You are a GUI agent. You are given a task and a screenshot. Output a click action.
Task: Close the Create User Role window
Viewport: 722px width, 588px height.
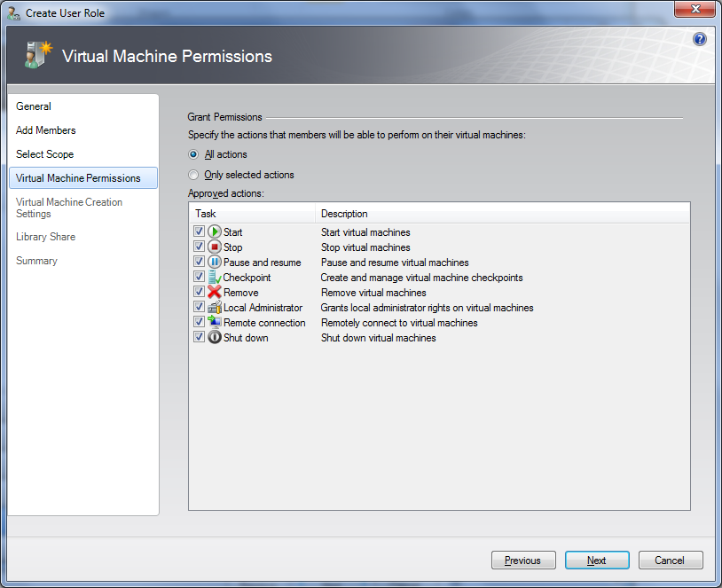coord(695,9)
